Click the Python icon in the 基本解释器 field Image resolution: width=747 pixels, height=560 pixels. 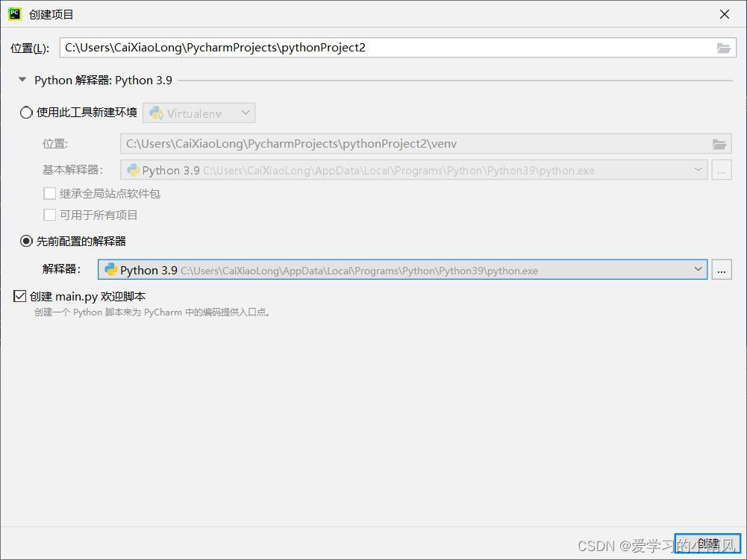point(134,170)
